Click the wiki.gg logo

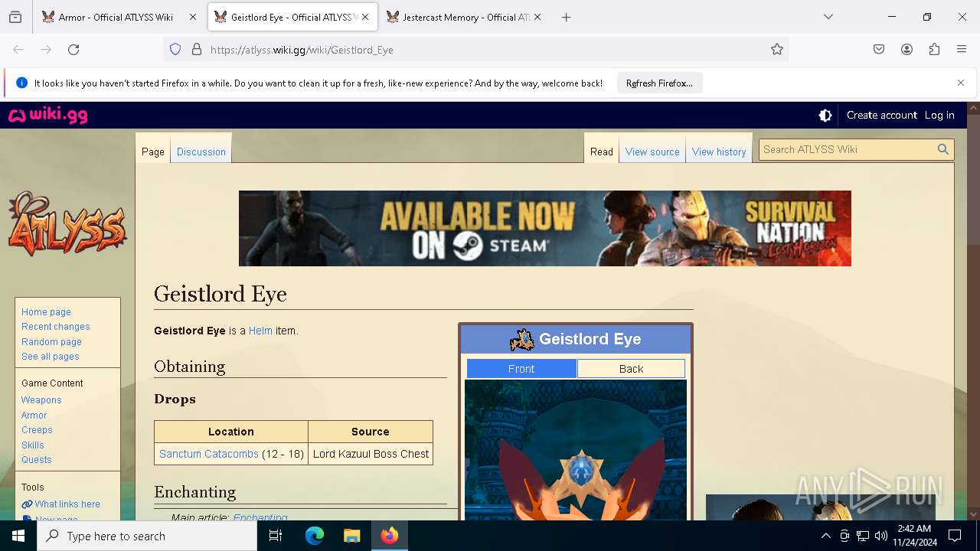pos(47,116)
